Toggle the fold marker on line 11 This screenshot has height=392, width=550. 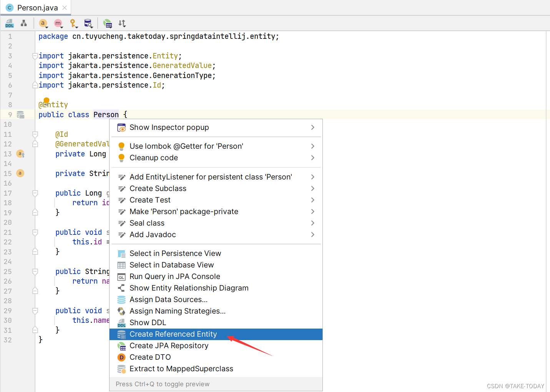click(x=35, y=134)
